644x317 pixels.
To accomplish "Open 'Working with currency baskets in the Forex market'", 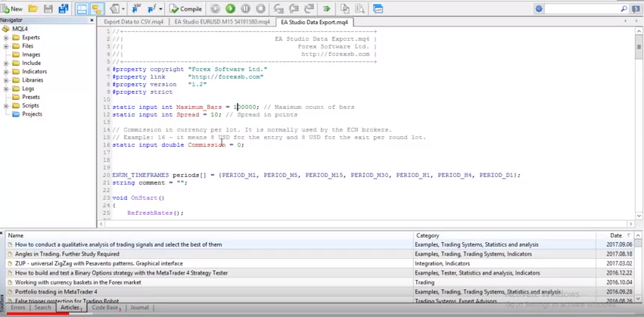I will pyautogui.click(x=78, y=282).
